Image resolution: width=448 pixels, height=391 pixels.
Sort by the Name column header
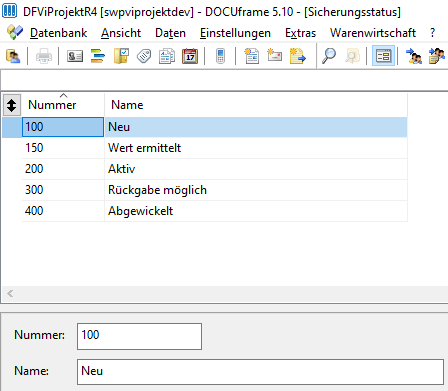256,105
